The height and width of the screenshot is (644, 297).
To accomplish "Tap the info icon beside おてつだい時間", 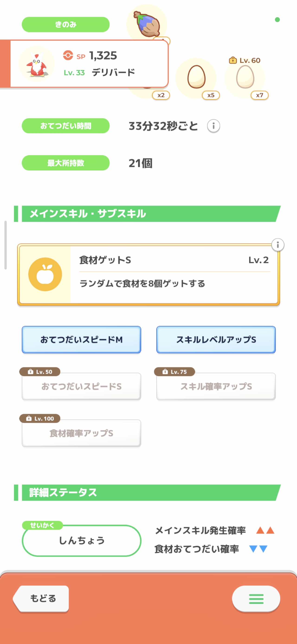I will point(213,126).
